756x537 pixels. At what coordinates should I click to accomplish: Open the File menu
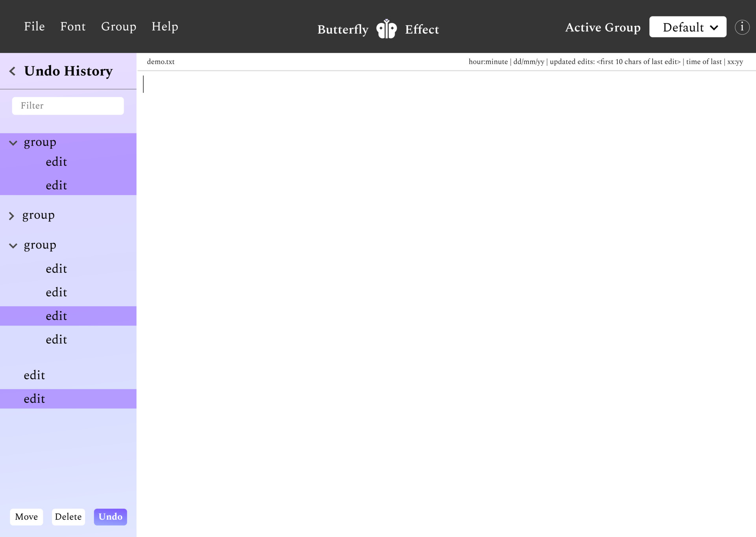(34, 26)
